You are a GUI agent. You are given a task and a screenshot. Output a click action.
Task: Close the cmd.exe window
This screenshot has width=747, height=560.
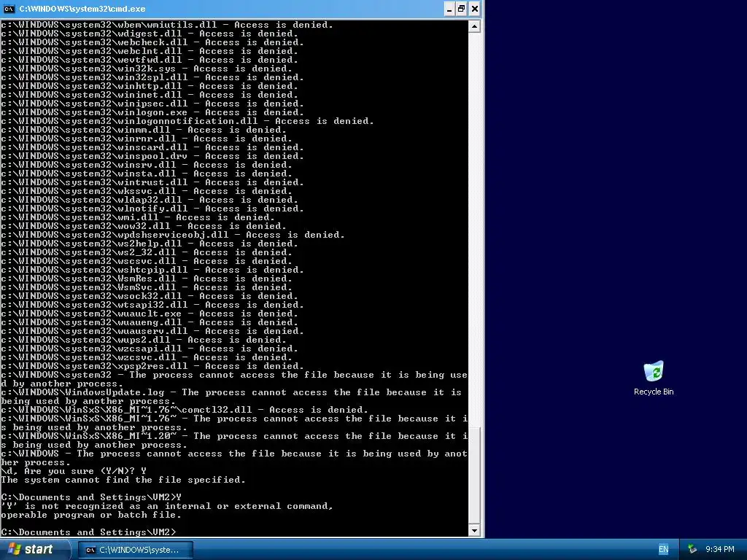click(x=474, y=9)
